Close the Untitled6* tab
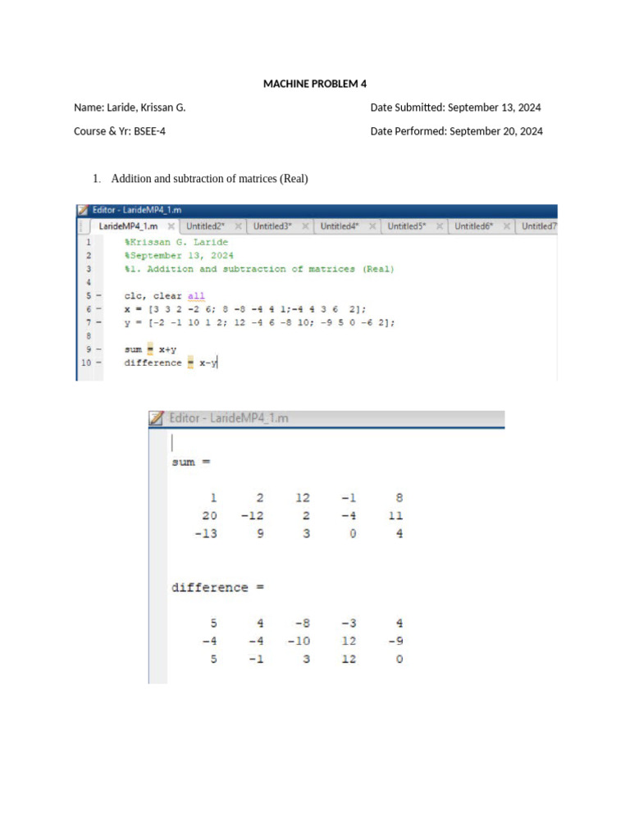This screenshot has height=840, width=630. 505,226
